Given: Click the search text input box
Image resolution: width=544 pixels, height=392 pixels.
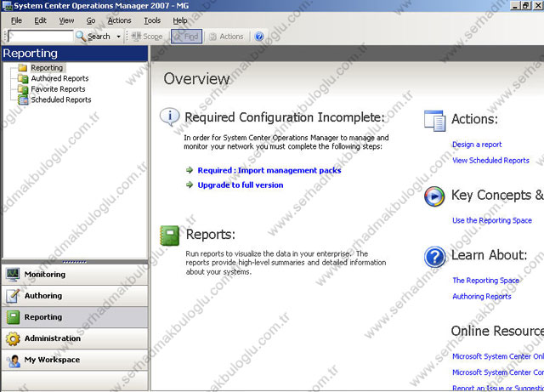Looking at the screenshot, I should click(41, 36).
